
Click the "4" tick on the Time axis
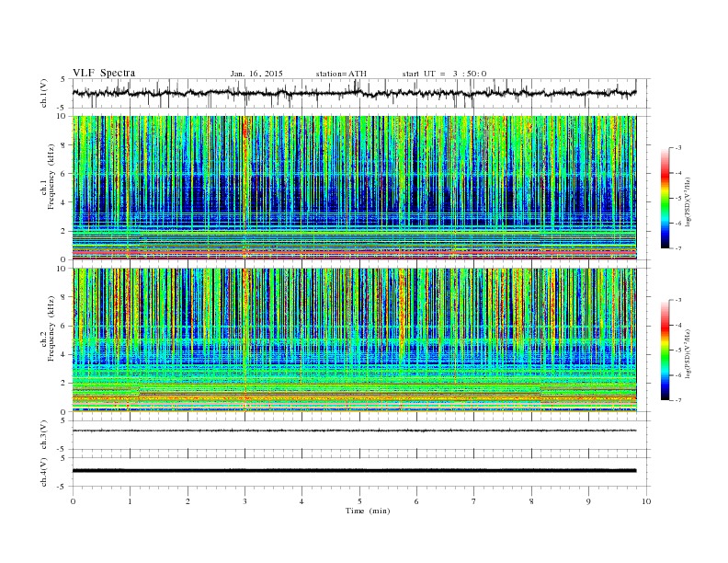pyautogui.click(x=301, y=501)
